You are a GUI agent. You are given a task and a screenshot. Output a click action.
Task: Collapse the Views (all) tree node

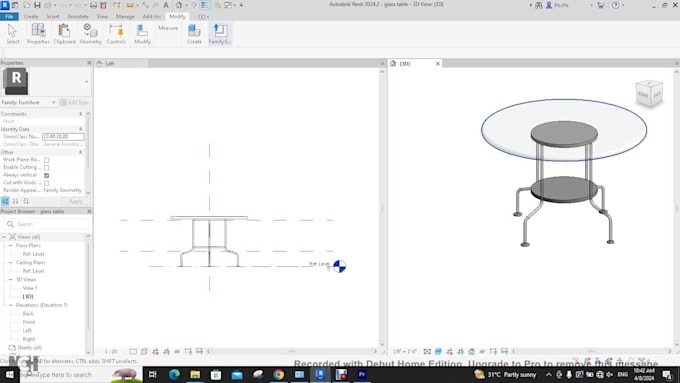(4, 237)
